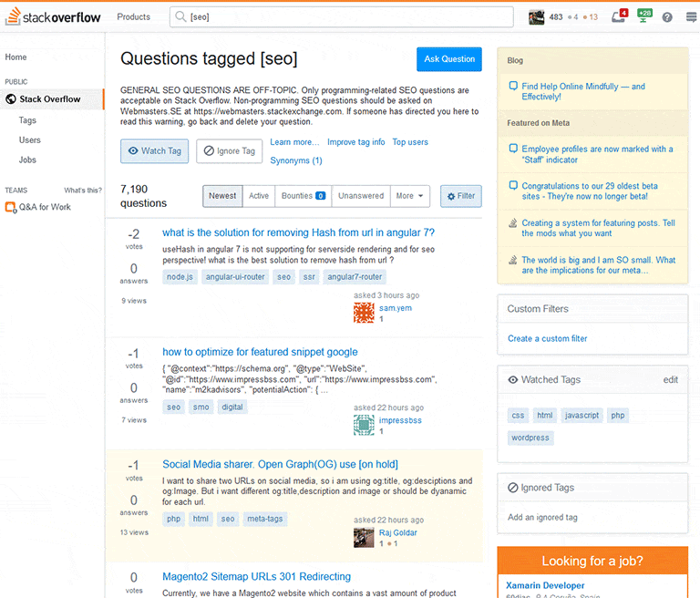Click the meta icon beside 'Employee profiles are now marked'
Image resolution: width=700 pixels, height=598 pixels.
point(513,149)
